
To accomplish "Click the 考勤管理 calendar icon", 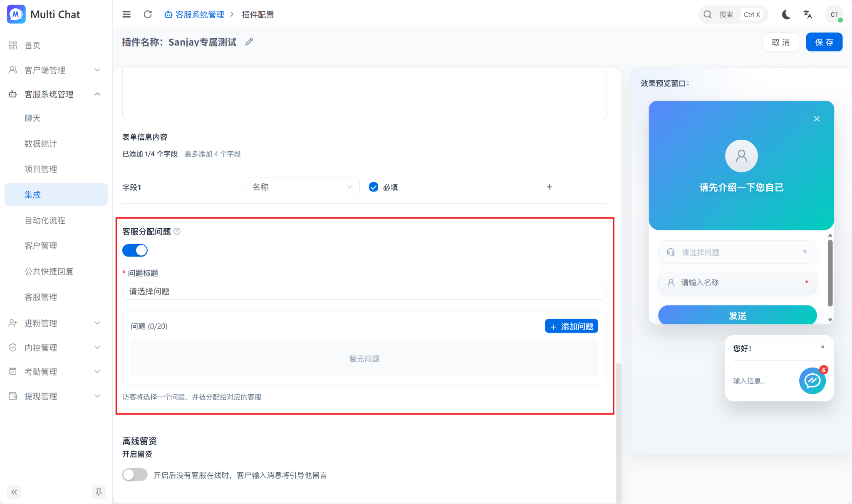I will (x=13, y=372).
